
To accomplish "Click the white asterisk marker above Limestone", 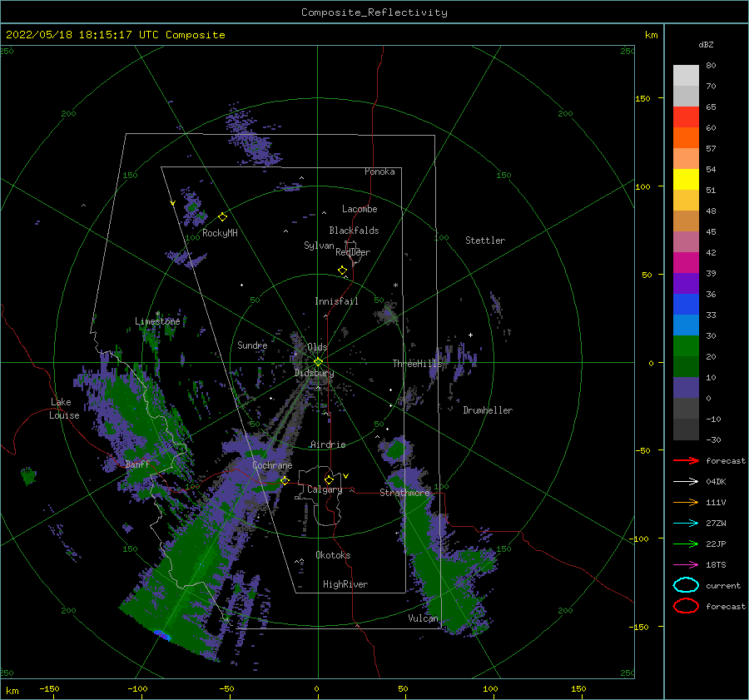I will [157, 314].
